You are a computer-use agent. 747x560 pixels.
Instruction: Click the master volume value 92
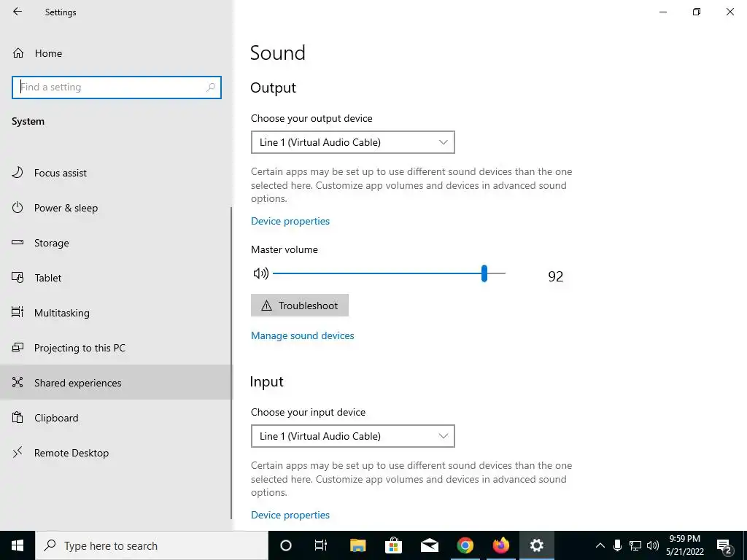pyautogui.click(x=555, y=276)
